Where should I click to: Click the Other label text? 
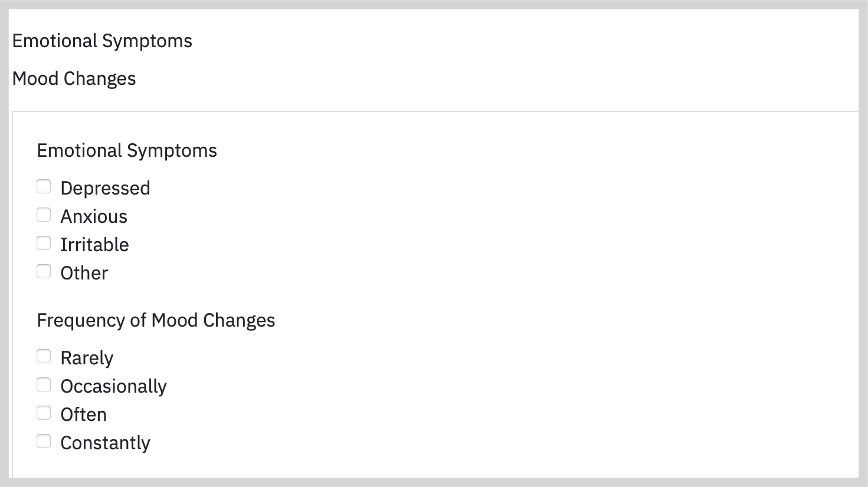coord(84,273)
